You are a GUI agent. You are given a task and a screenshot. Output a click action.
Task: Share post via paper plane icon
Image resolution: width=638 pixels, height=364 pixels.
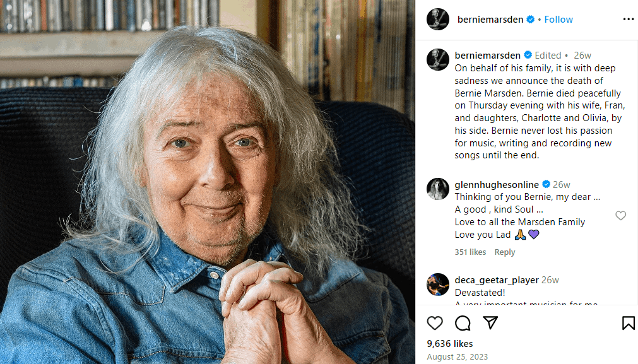tap(490, 323)
